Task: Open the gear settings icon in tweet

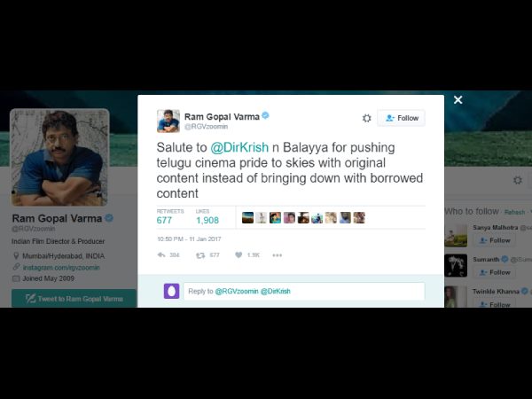Action: (x=366, y=118)
